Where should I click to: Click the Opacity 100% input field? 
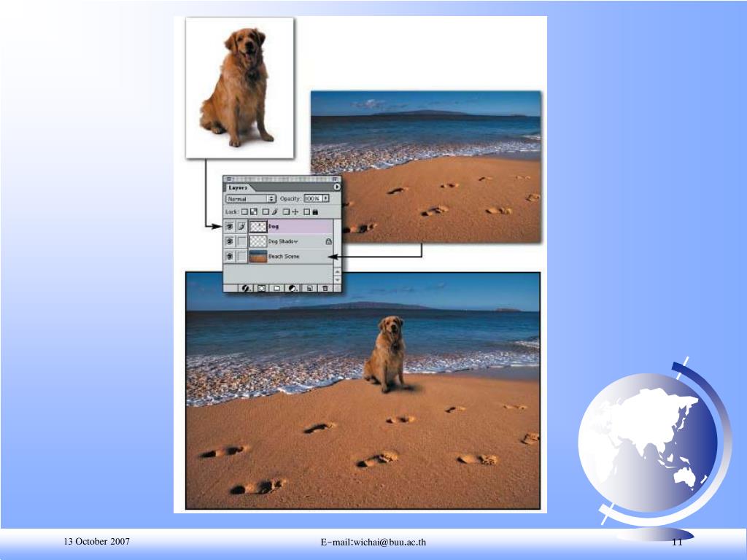(312, 198)
